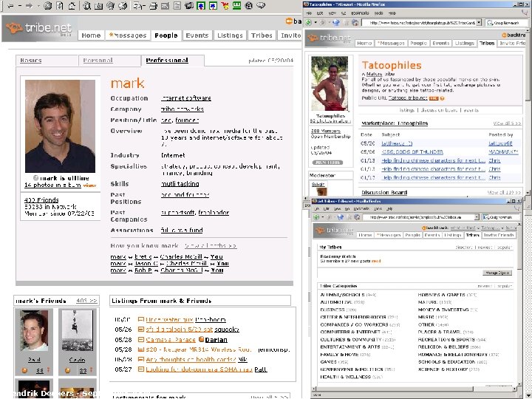Open the Carnaval Parade listing link
532x399 pixels.
pyautogui.click(x=171, y=339)
